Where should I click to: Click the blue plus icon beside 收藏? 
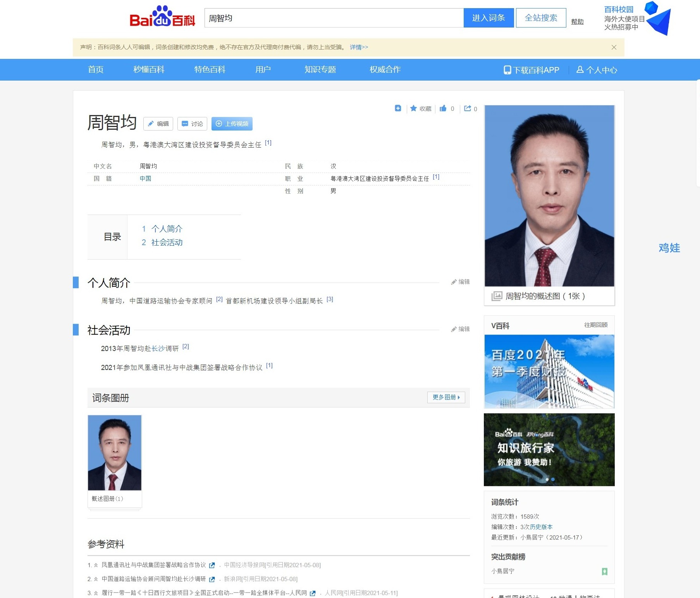click(x=398, y=108)
